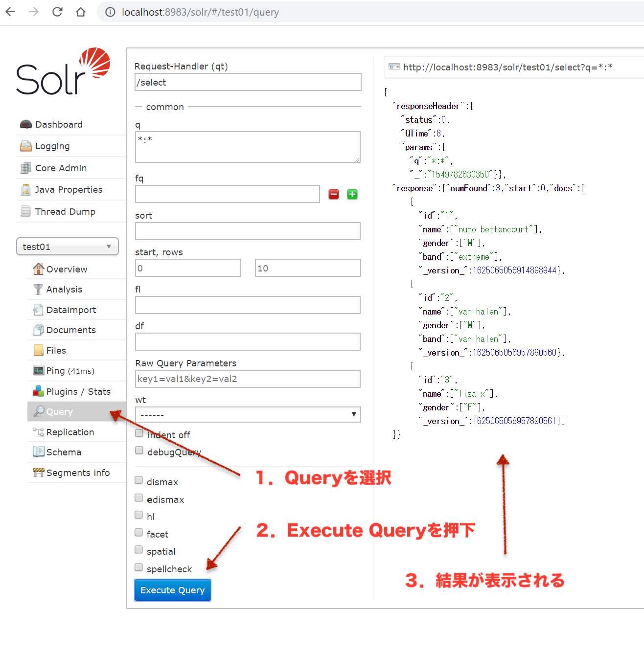Open the select query URL link
Image resolution: width=644 pixels, height=653 pixels.
click(508, 67)
